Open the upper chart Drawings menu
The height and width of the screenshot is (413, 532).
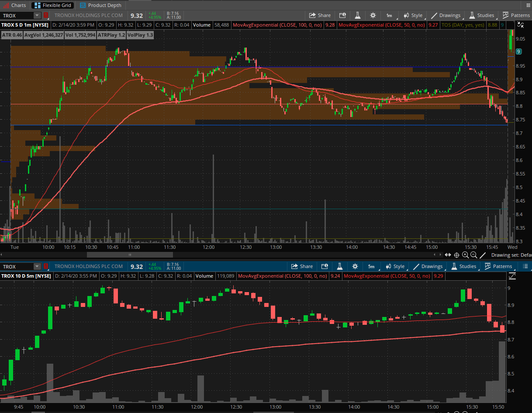point(446,15)
